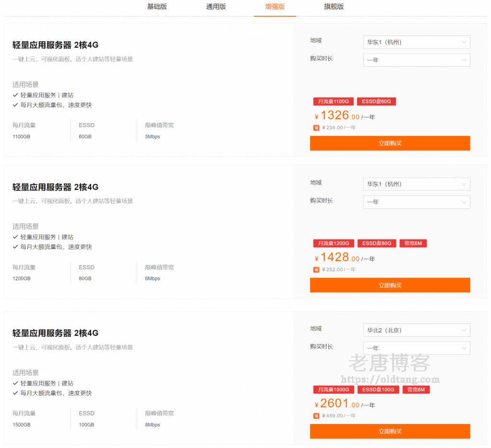This screenshot has height=448, width=491.
Task: Click the red 月流量1100G tag
Action: coord(333,102)
